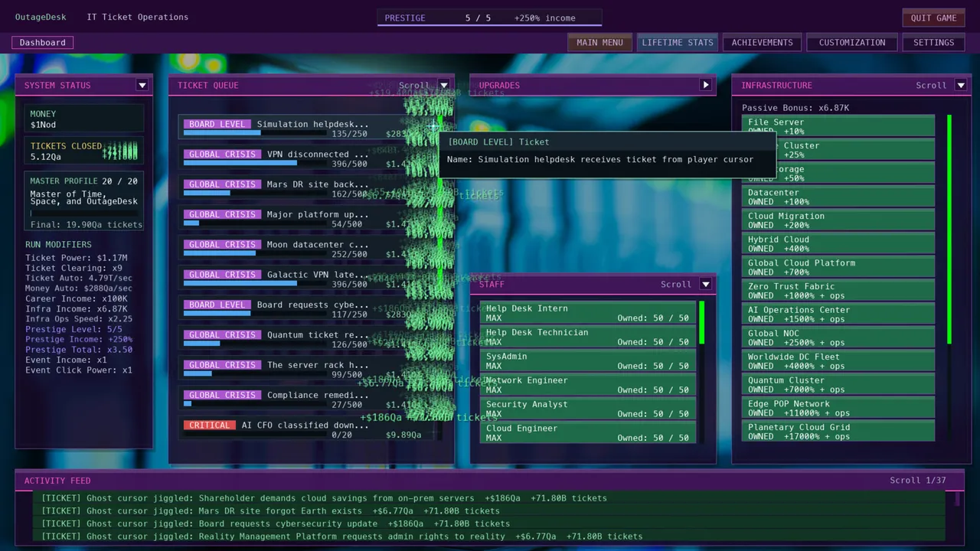This screenshot has height=551, width=980.
Task: Click the Ticket Power $1.17M modifier
Action: click(x=77, y=258)
